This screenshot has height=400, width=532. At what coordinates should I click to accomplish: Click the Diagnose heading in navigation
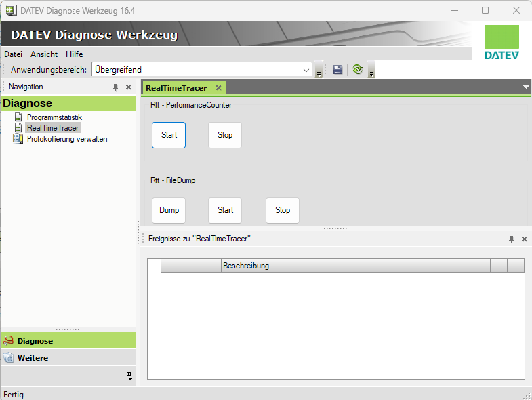[68, 103]
